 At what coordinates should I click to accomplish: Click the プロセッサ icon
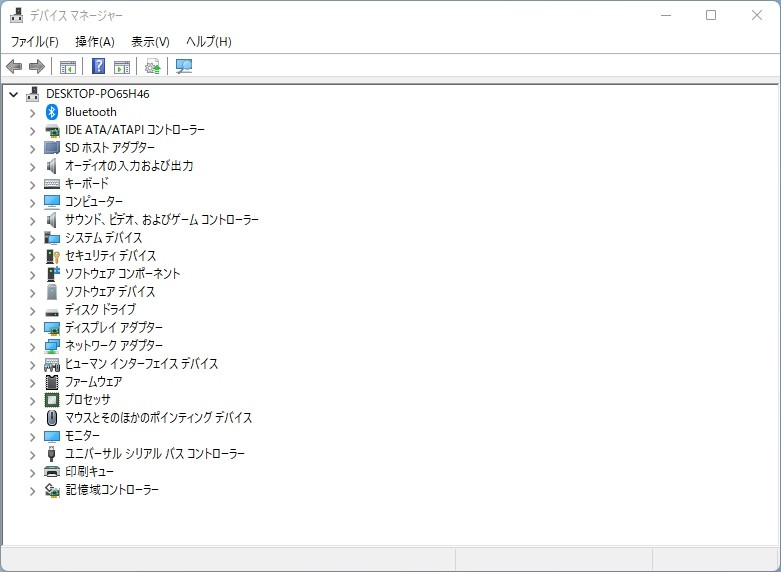(x=52, y=400)
